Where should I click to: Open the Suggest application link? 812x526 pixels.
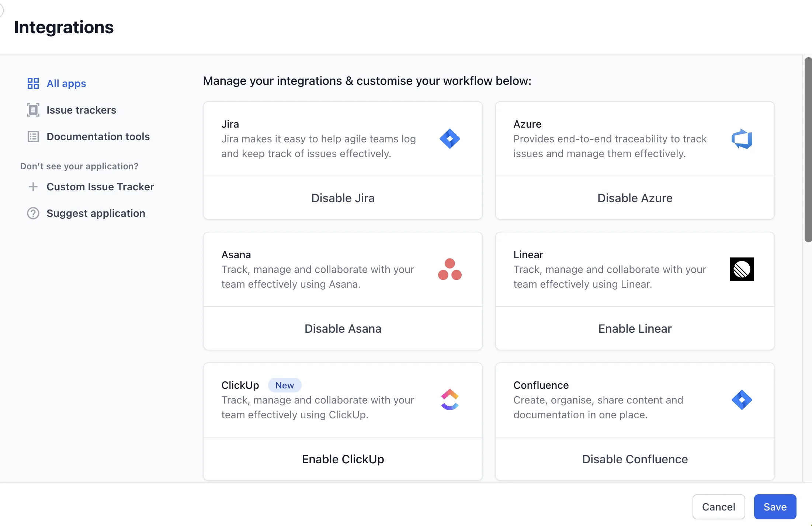pos(96,213)
